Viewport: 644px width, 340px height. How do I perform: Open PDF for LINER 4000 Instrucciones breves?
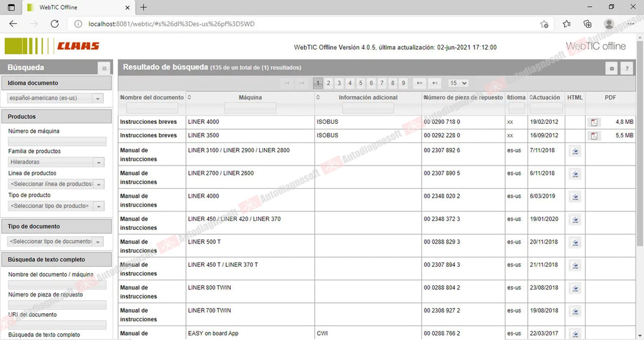tap(594, 122)
